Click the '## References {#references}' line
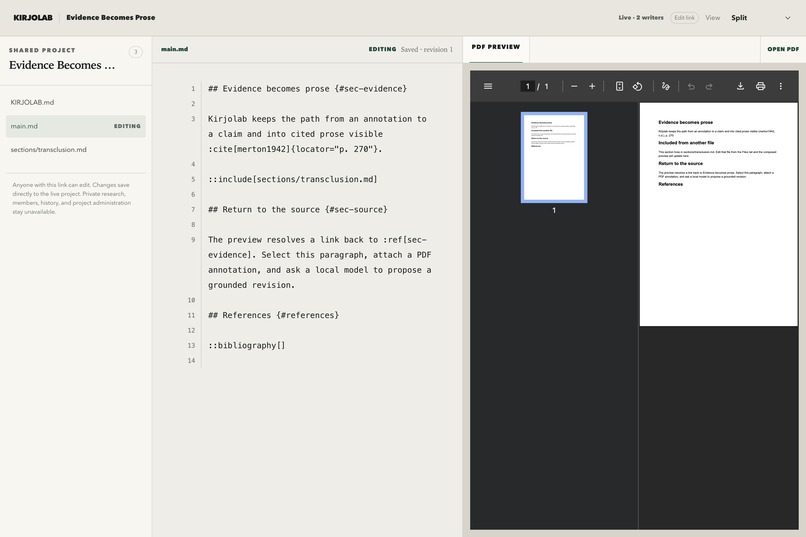Viewport: 806px width, 537px height. (x=273, y=315)
